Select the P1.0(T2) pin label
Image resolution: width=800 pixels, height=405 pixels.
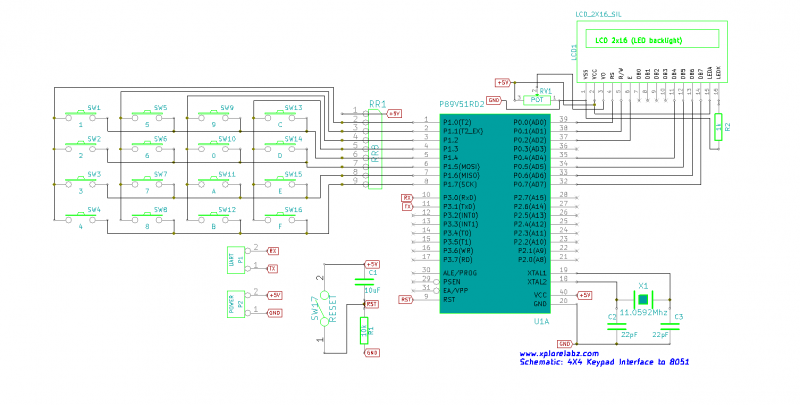click(x=457, y=122)
